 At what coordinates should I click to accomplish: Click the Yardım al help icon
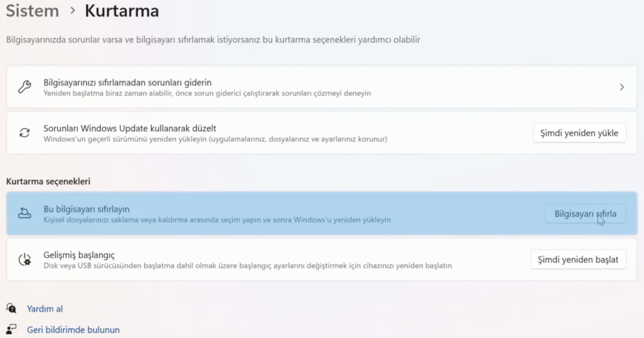[11, 308]
